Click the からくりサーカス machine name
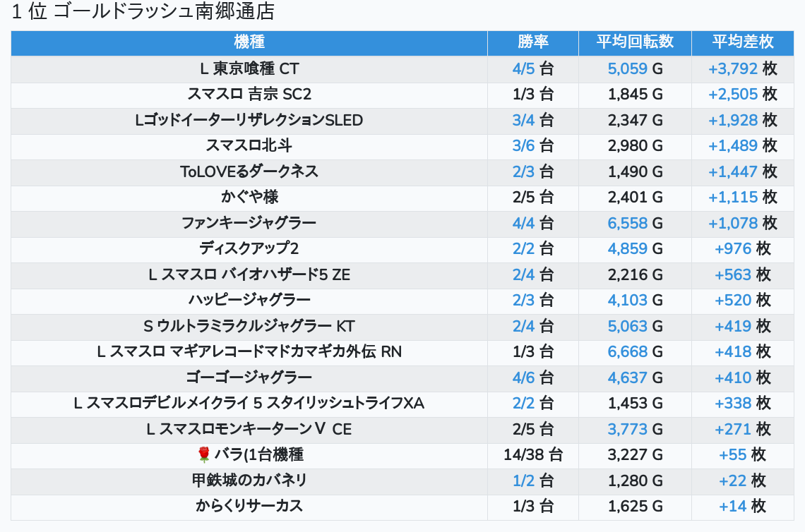Screen dimensions: 805x532 click(x=249, y=507)
